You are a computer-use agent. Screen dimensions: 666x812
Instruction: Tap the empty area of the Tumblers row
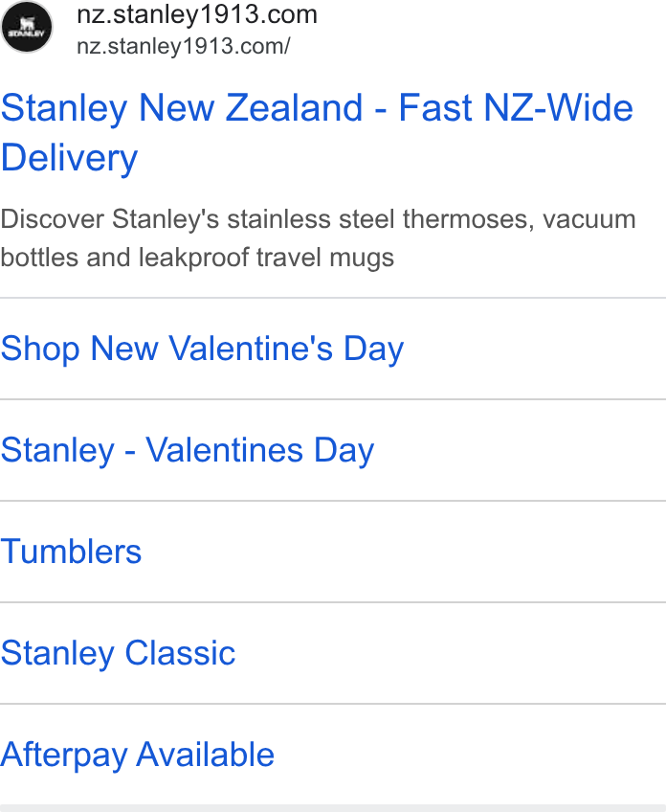point(404,552)
